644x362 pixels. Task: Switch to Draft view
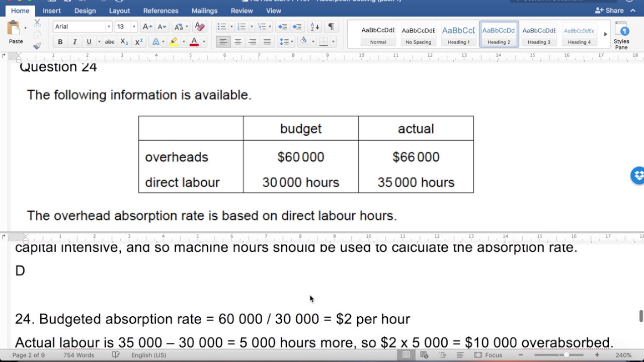(460, 355)
